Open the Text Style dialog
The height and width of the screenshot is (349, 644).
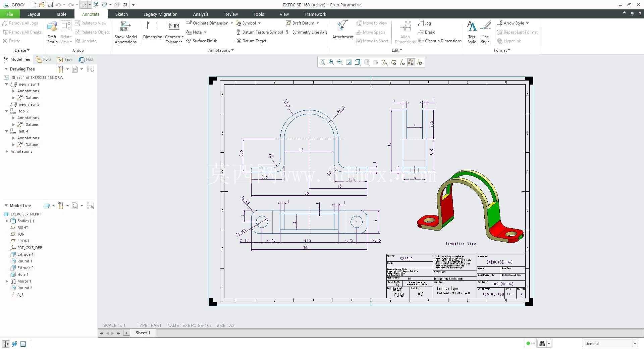(472, 32)
